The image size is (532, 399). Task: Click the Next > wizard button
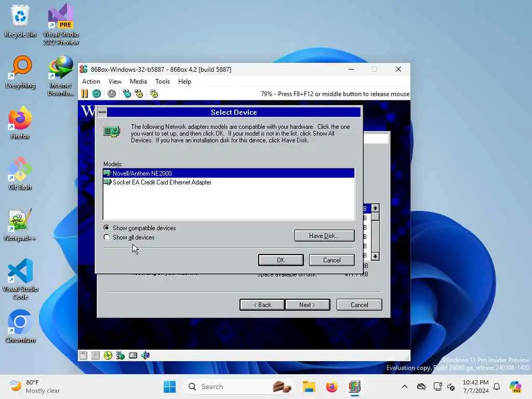pos(308,304)
